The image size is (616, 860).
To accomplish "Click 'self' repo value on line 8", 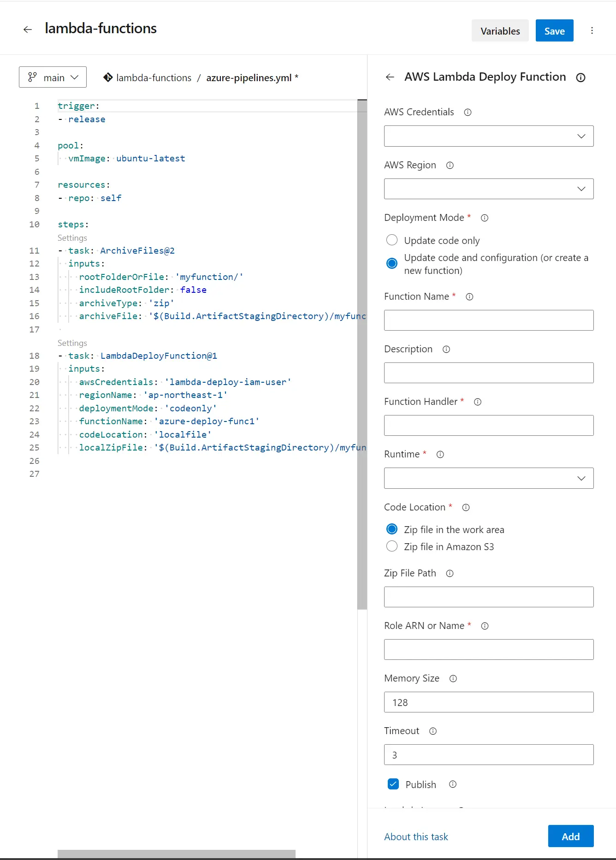I will point(111,198).
